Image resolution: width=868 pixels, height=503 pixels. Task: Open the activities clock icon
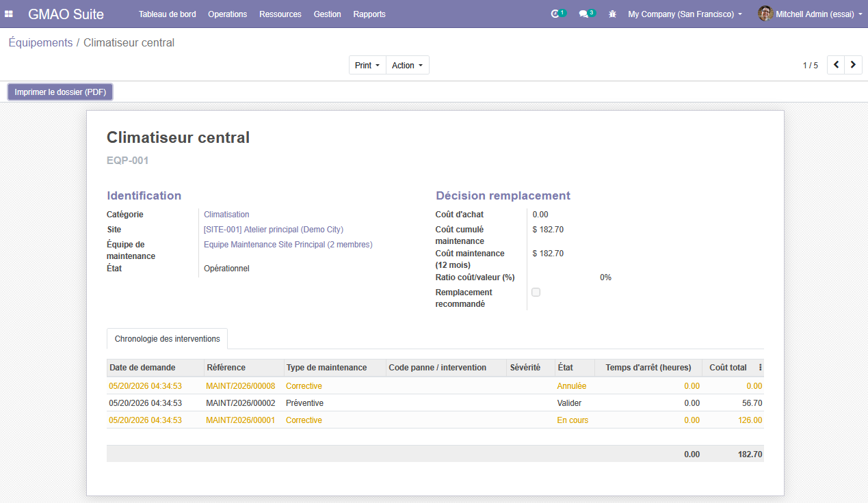[555, 14]
